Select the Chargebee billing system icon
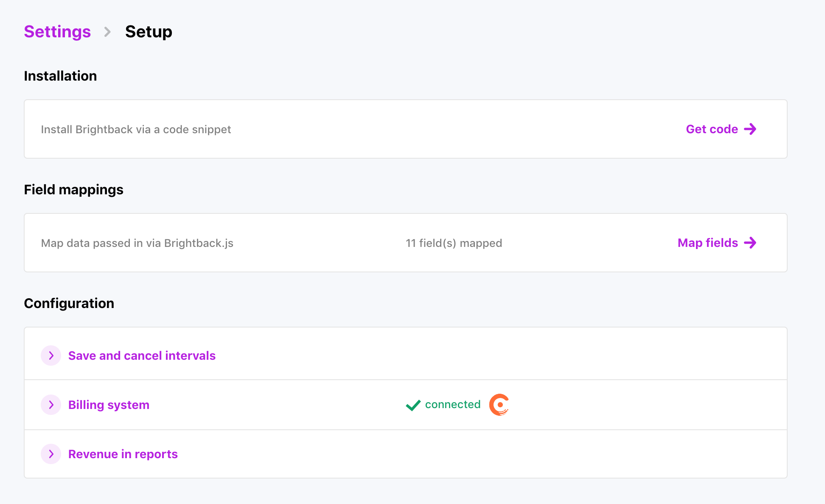The image size is (825, 504). click(x=499, y=404)
